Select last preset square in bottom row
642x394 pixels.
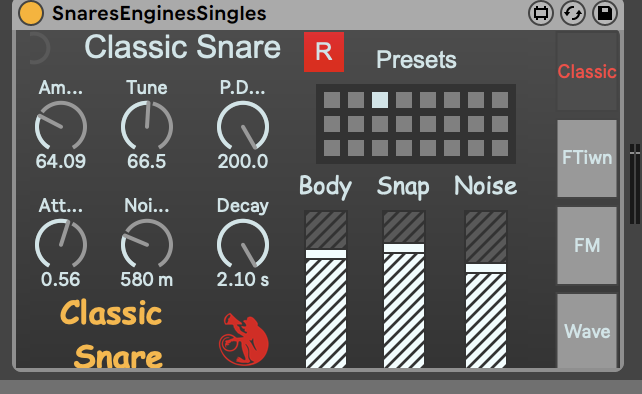(x=500, y=148)
